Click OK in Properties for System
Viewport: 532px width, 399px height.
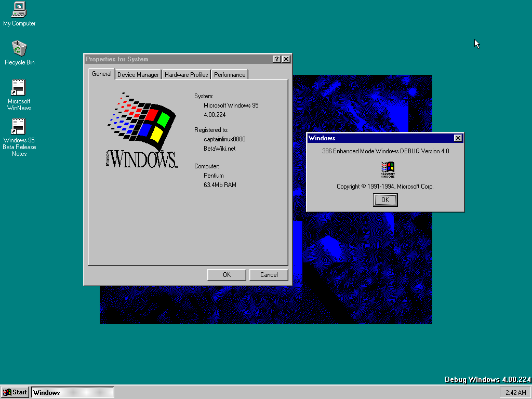point(227,275)
